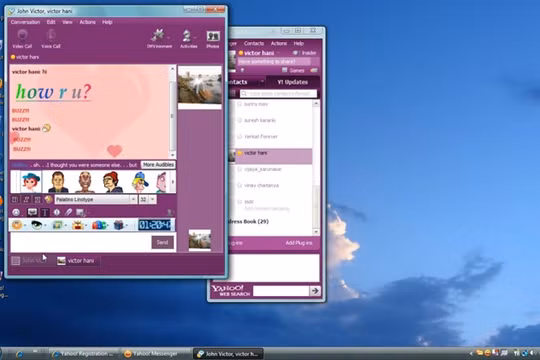Toggle the text formatting T button
Image resolution: width=540 pixels, height=360 pixels.
tap(45, 212)
